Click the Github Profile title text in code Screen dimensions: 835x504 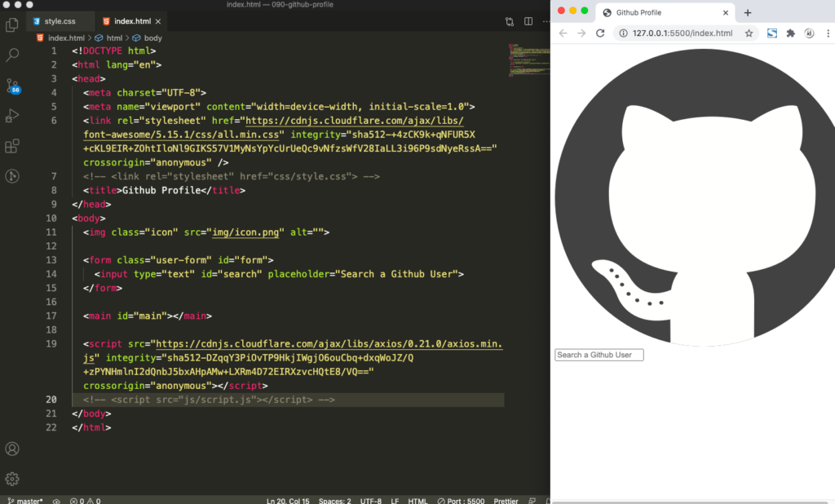pos(161,190)
